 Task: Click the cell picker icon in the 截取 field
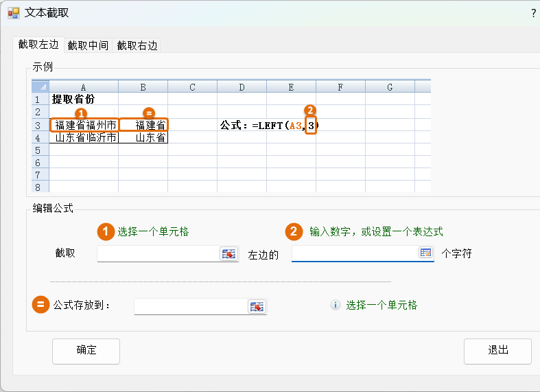pyautogui.click(x=228, y=253)
